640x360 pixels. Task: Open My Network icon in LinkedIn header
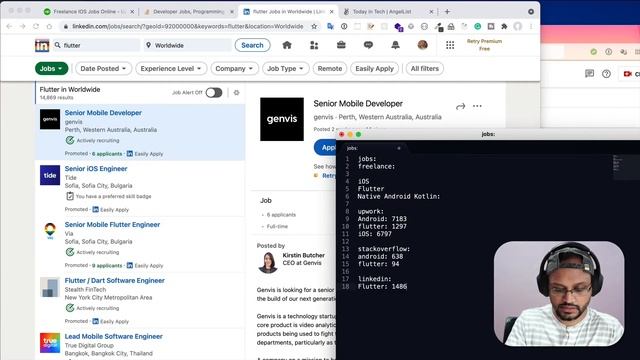314,45
